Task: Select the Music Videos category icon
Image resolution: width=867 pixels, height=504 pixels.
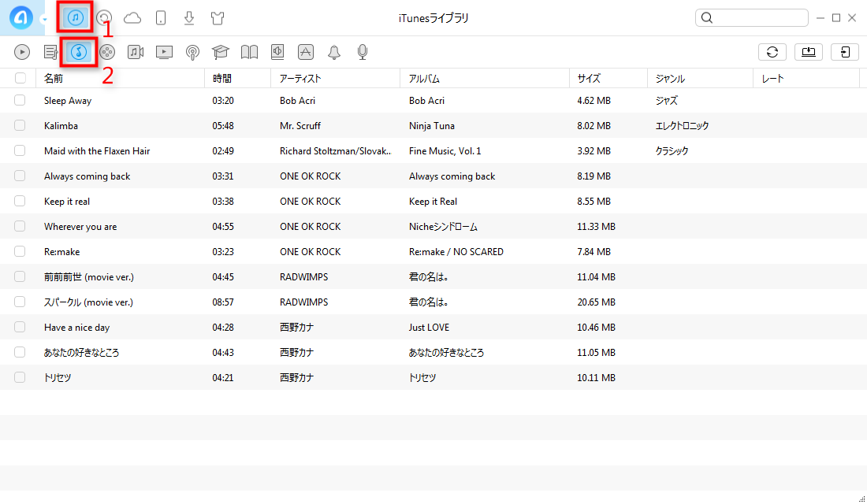Action: tap(136, 52)
